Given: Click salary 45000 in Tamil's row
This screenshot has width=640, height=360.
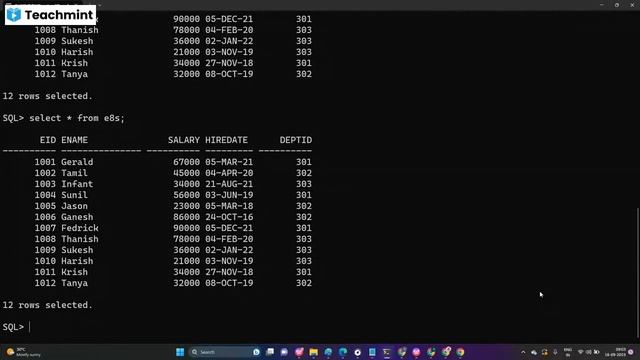Looking at the screenshot, I should click(x=187, y=173).
